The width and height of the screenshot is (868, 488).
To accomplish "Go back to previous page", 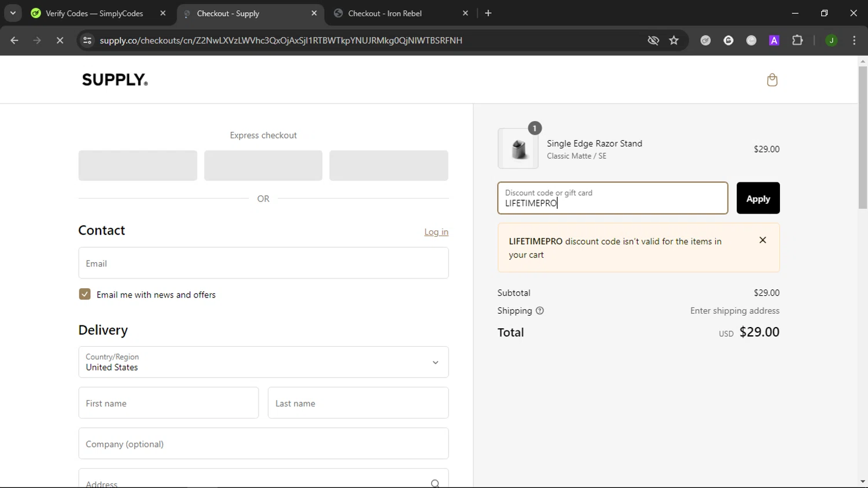I will 14,41.
